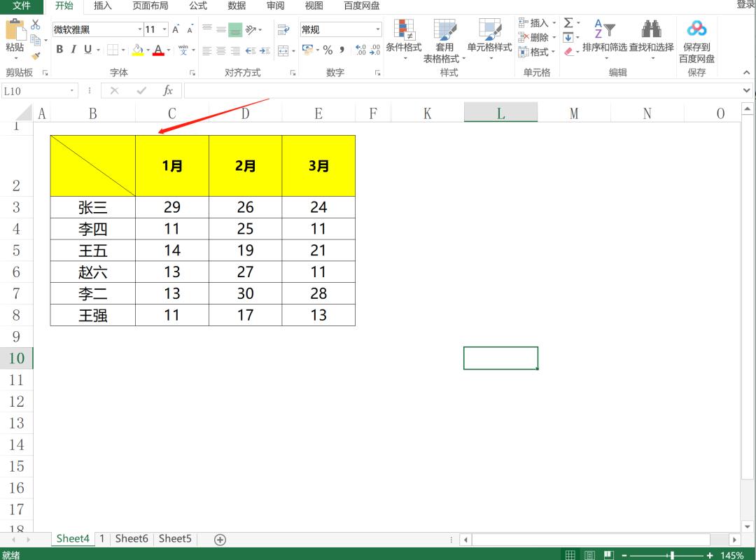This screenshot has height=560, width=756.
Task: Click the formula bar input field
Action: [x=462, y=91]
